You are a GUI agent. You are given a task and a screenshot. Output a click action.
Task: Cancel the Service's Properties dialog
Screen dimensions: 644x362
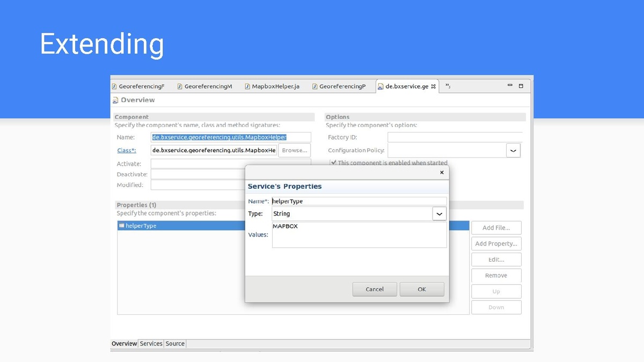[375, 289]
